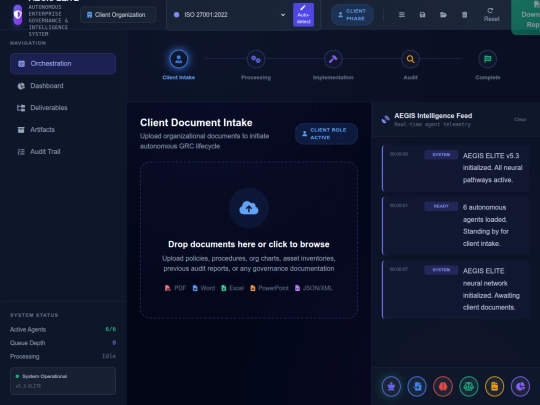Click the cloud upload icon

pyautogui.click(x=249, y=208)
